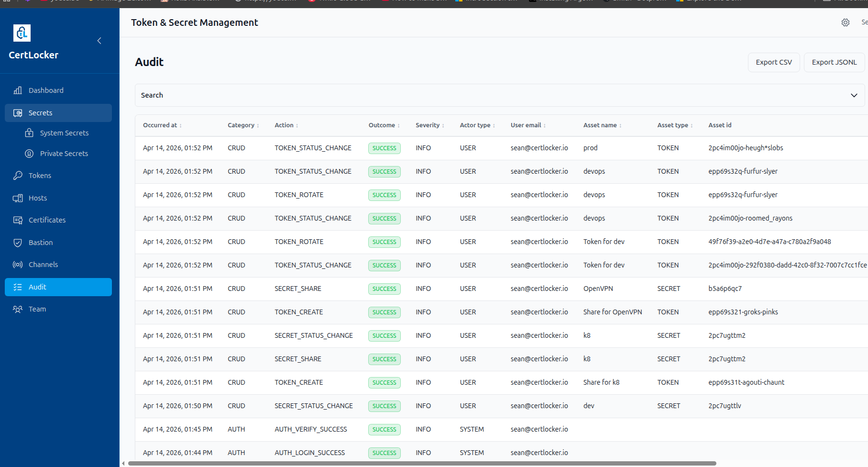Screen dimensions: 868x467
Task: Go to the Channels page
Action: [x=58, y=265]
